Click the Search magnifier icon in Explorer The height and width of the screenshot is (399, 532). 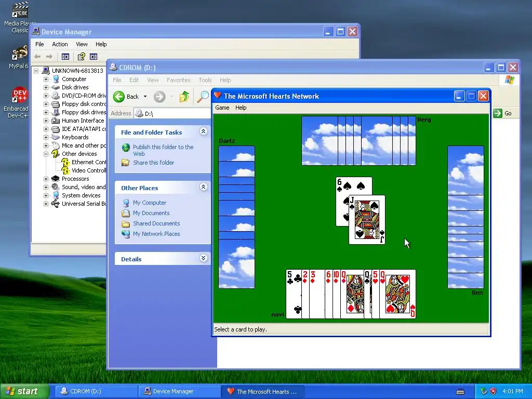203,97
